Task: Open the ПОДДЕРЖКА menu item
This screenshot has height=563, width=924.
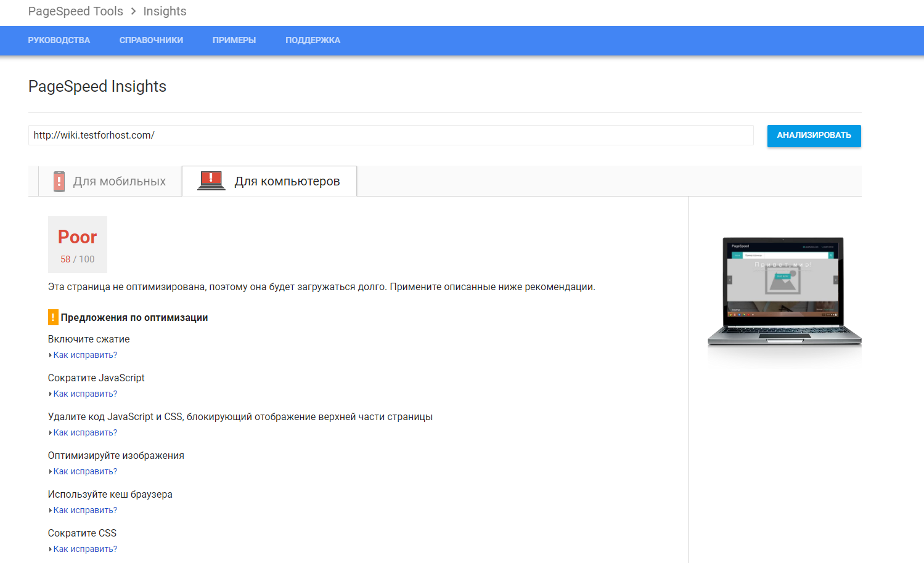Action: pos(313,40)
